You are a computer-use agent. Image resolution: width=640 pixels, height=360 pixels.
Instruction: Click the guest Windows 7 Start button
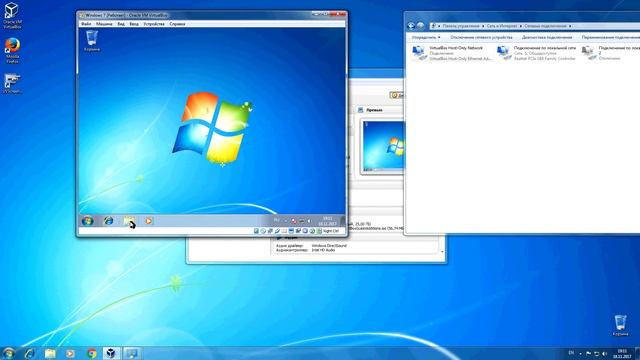[x=87, y=221]
